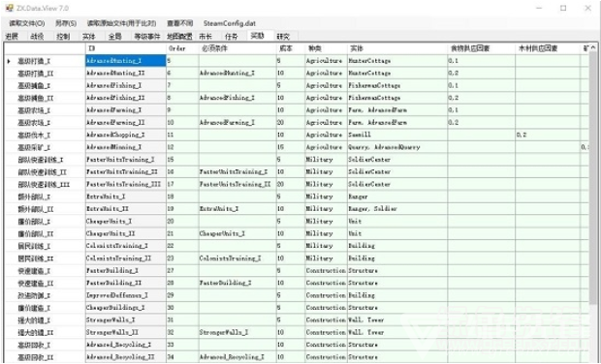Sort by the Order column header
The width and height of the screenshot is (601, 364).
182,48
